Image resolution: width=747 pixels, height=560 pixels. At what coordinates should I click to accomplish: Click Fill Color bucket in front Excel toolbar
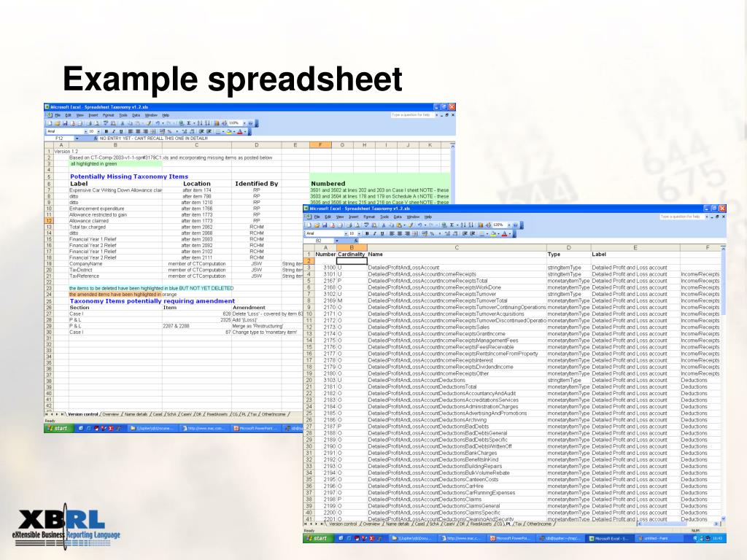pyautogui.click(x=493, y=233)
